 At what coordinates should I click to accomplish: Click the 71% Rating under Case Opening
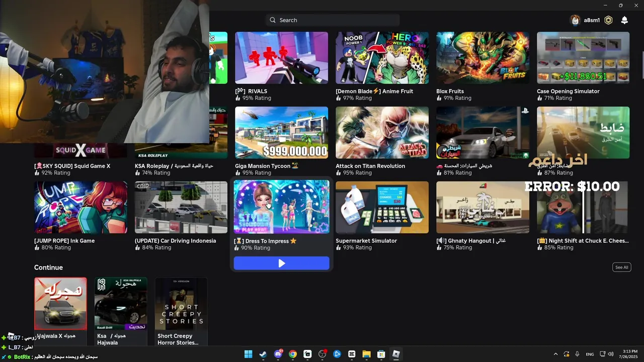(x=554, y=98)
